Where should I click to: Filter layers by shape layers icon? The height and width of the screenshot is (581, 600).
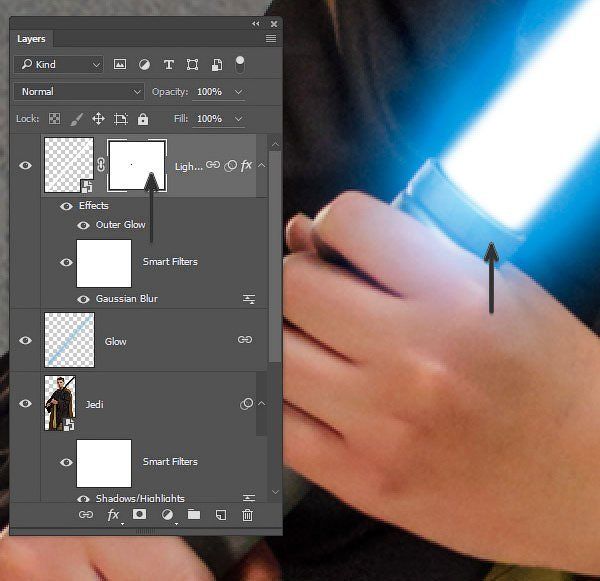[x=192, y=64]
